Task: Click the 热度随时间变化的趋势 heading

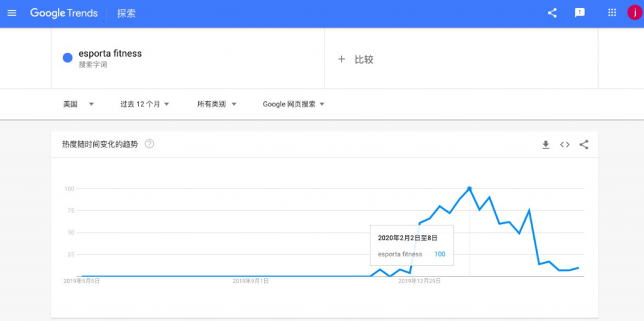Action: pos(100,144)
